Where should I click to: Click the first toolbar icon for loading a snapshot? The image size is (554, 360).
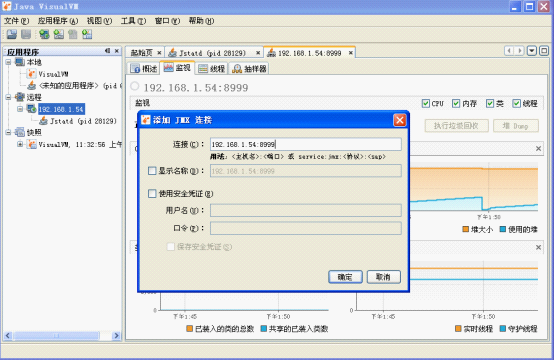tap(12, 34)
